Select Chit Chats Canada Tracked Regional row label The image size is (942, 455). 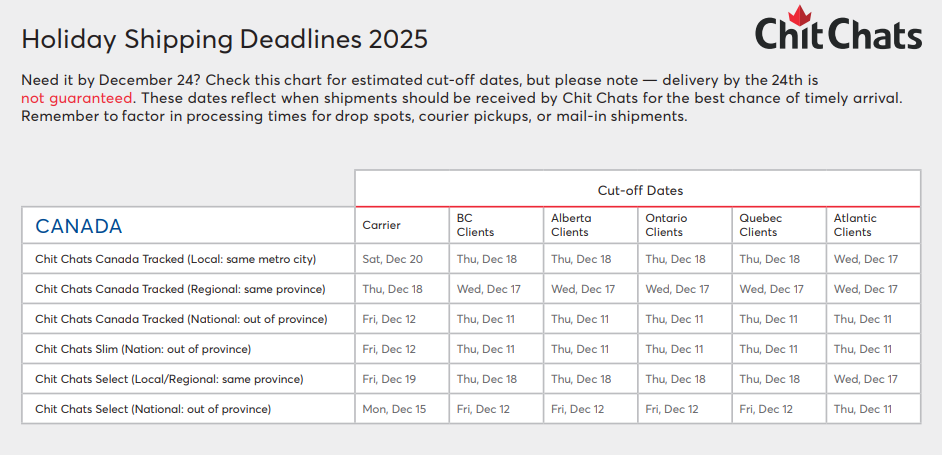click(x=180, y=289)
